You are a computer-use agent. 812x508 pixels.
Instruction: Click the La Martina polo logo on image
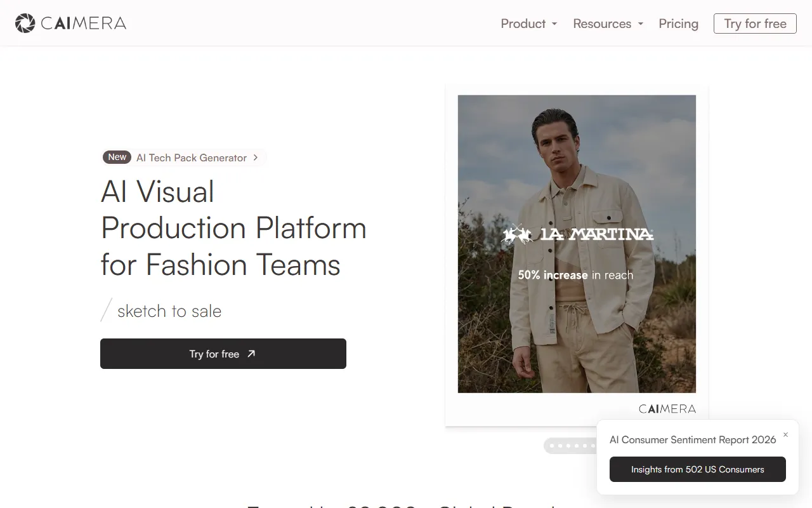point(577,234)
